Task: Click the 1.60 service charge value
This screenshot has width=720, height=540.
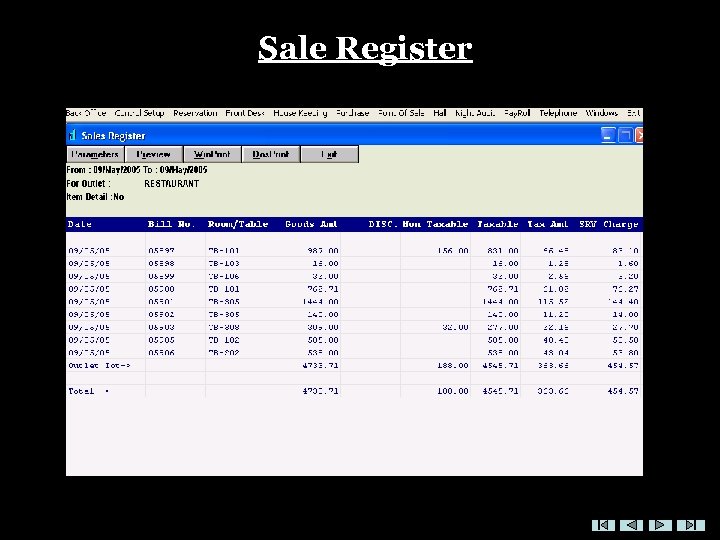Action: (628, 264)
